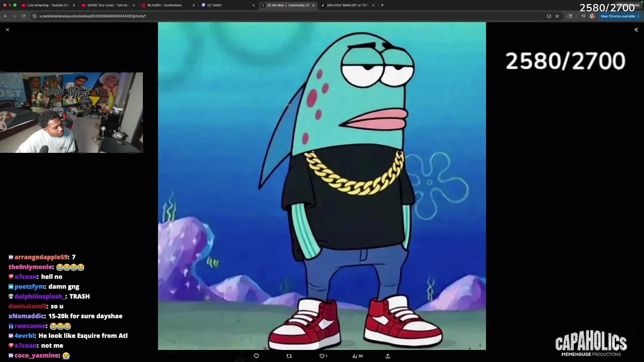Open a new browser tab

(382, 5)
